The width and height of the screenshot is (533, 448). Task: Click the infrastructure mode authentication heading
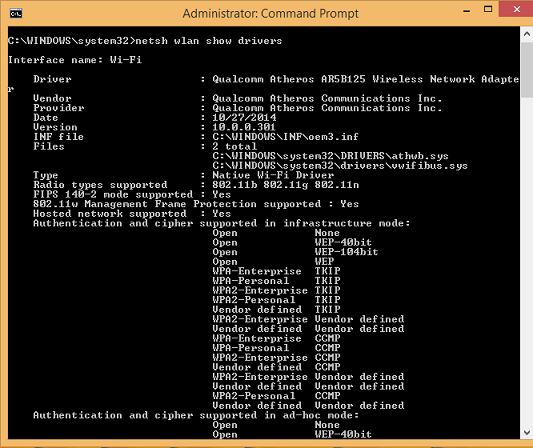(222, 223)
